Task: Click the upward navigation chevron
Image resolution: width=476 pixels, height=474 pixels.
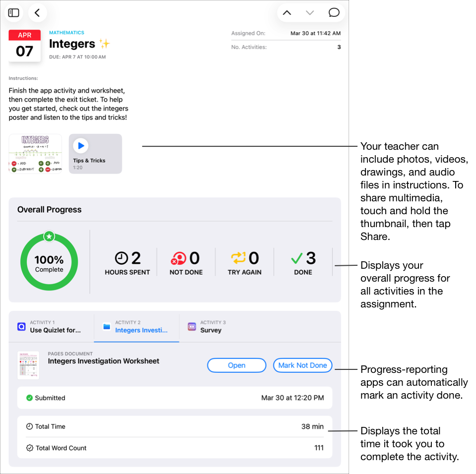Action: tap(287, 12)
